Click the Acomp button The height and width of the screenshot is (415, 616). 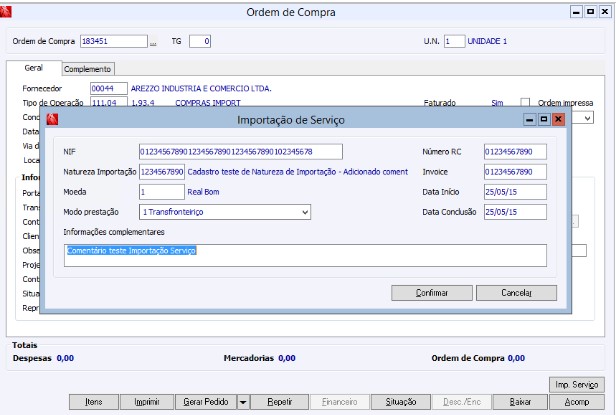click(577, 402)
